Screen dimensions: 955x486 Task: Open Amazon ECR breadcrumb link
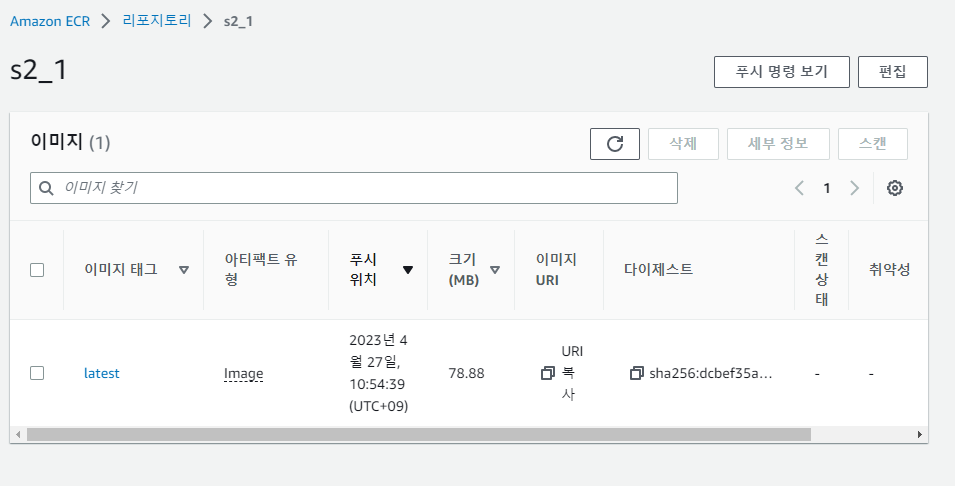point(50,21)
